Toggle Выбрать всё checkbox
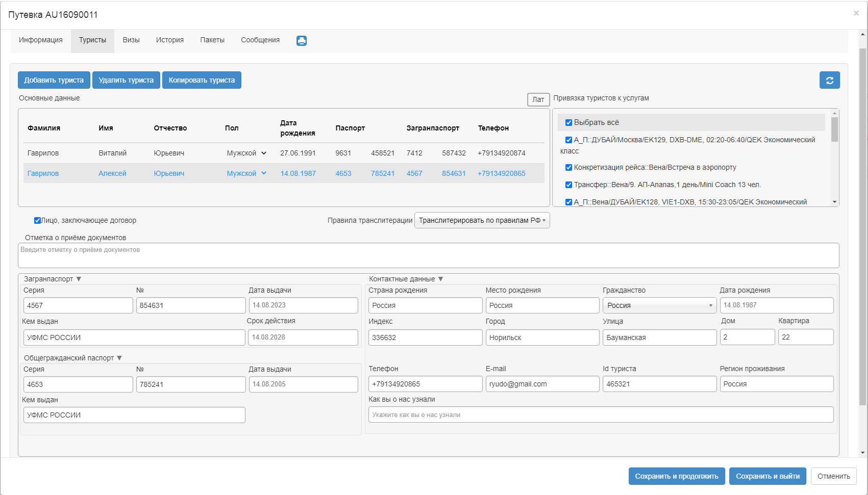Viewport: 868px width, 495px height. [568, 122]
